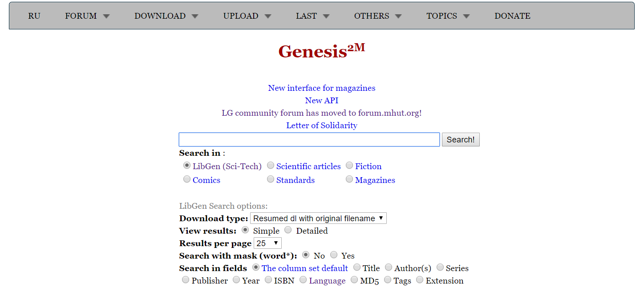Screen dimensions: 644x304
Task: Open the Letter of Solidarity link
Action: 322,125
